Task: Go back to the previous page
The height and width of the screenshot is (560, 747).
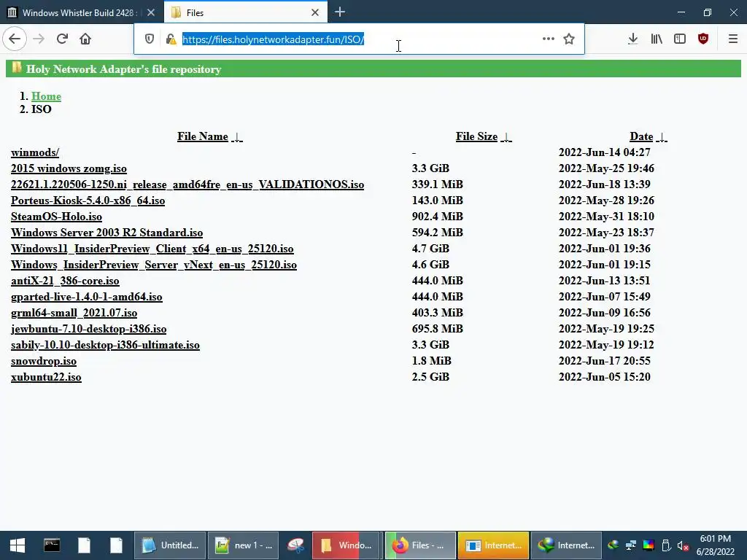Action: pyautogui.click(x=15, y=39)
